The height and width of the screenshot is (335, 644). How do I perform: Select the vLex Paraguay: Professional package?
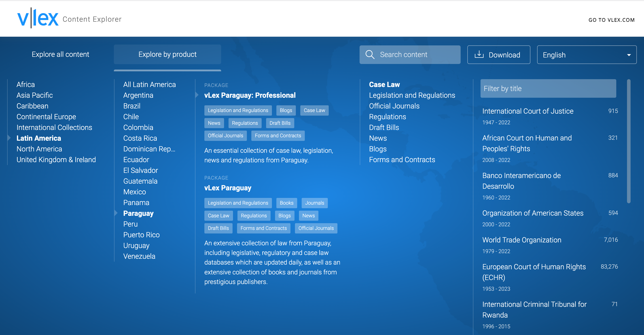(250, 95)
